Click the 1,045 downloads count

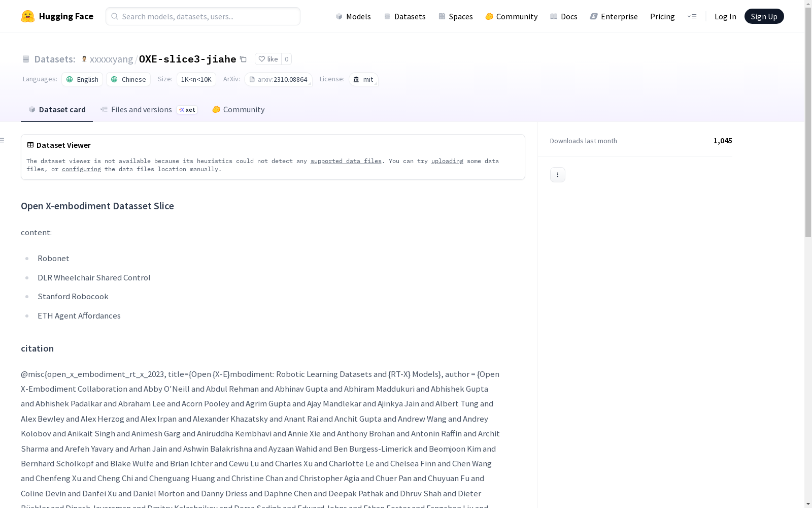[x=723, y=141]
